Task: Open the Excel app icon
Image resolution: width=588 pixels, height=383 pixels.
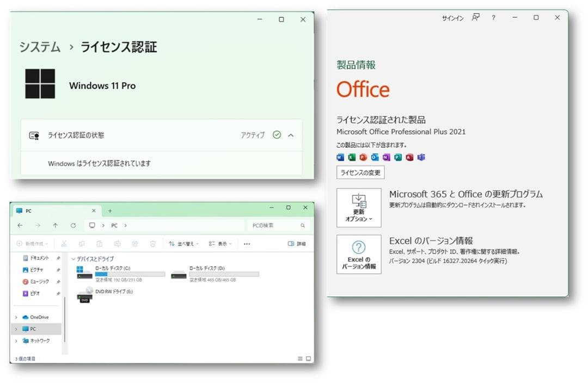Action: click(x=352, y=157)
